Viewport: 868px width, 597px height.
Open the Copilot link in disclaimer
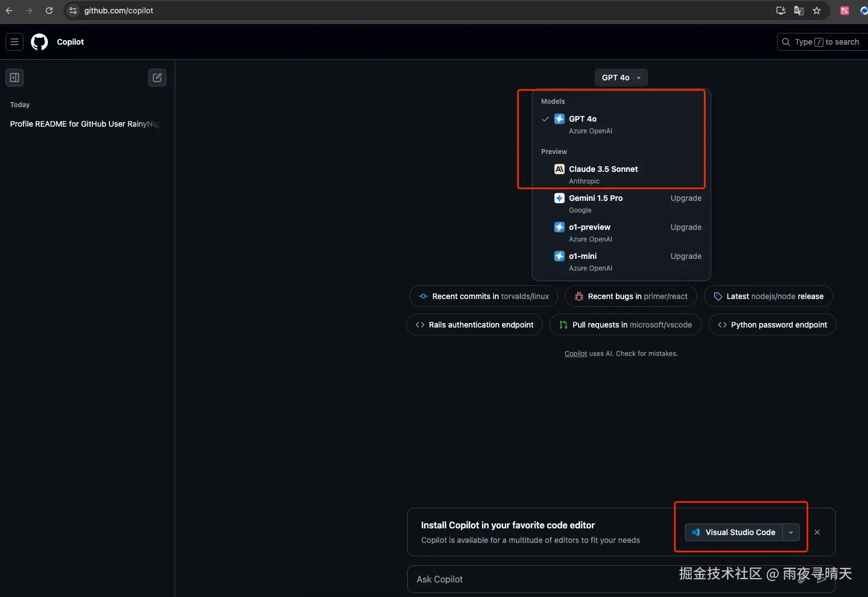pyautogui.click(x=576, y=354)
